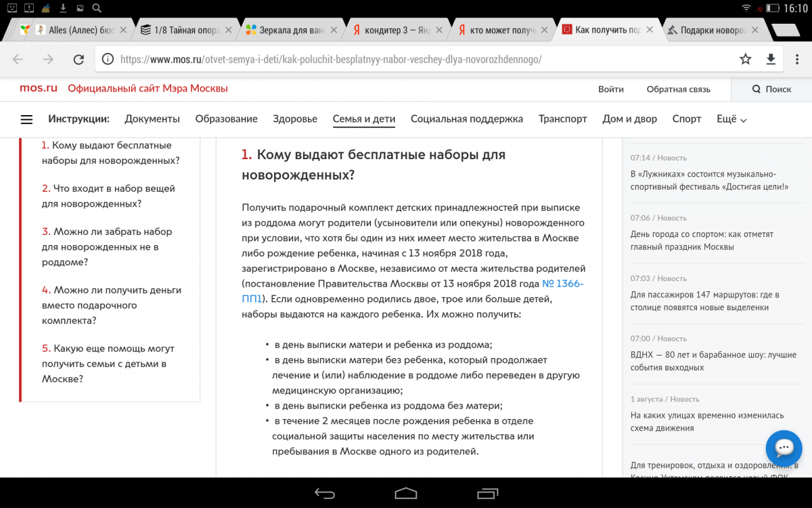The image size is (812, 508).
Task: Close the Зеркала для ванной tab
Action: click(x=334, y=30)
